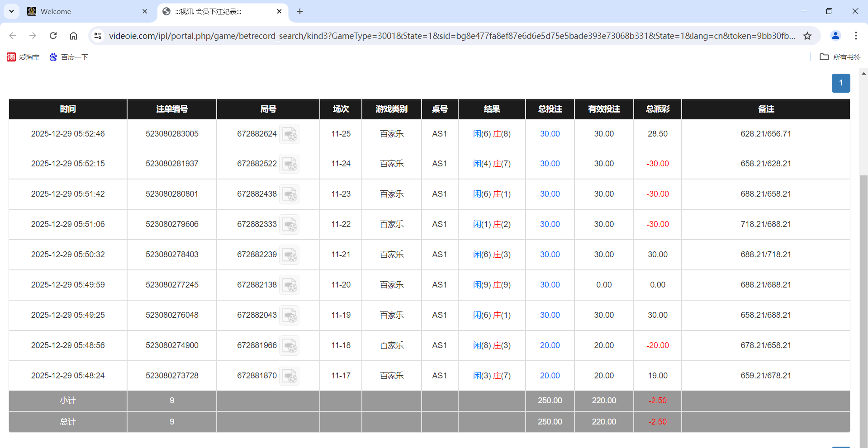Open video replay for game 672882624
This screenshot has width=868, height=448.
[x=289, y=134]
